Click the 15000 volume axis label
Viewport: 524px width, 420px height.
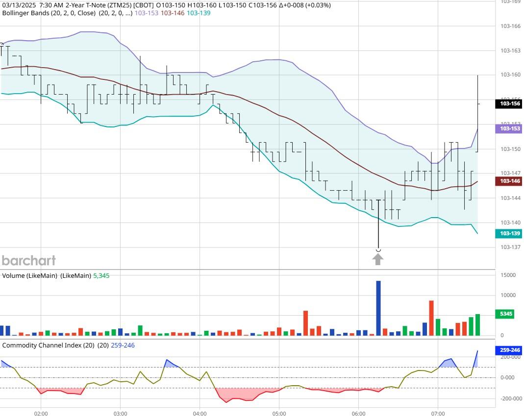point(508,275)
